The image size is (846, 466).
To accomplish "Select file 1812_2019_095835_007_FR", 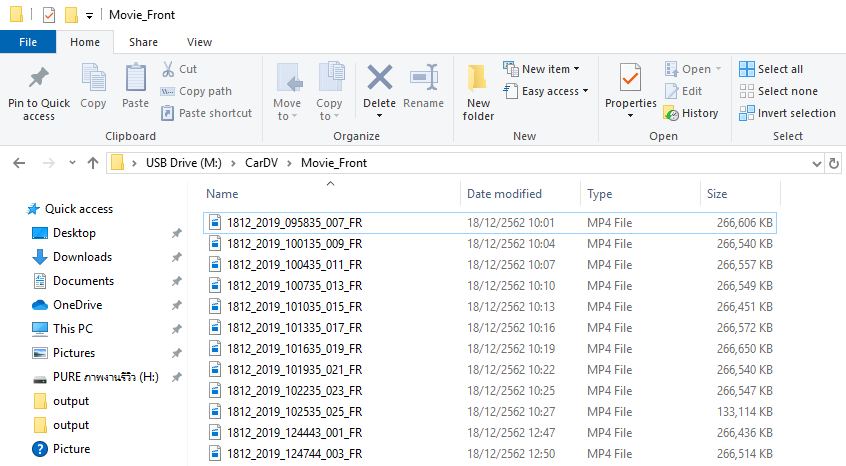I will tap(490, 223).
